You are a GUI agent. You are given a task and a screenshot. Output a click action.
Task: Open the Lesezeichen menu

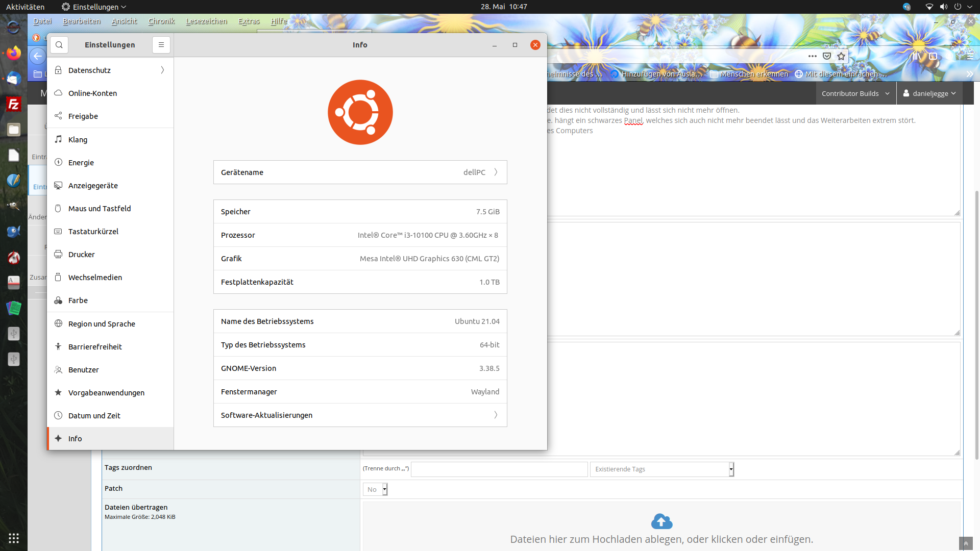(x=206, y=21)
